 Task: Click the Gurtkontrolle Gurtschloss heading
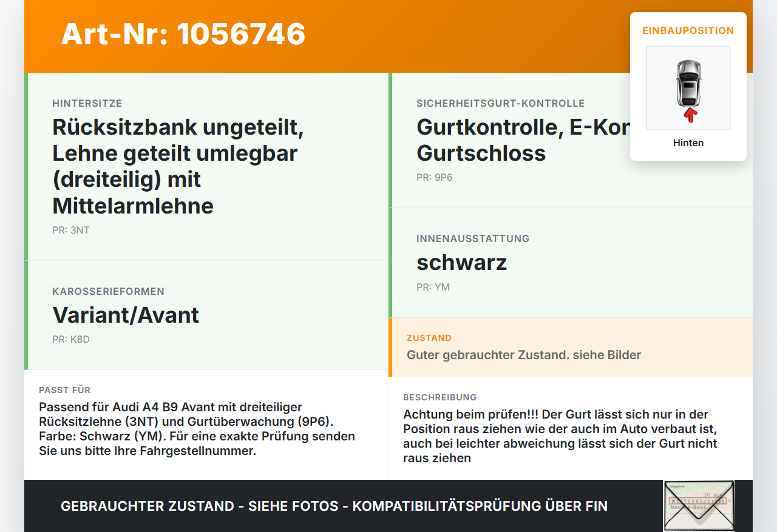tap(523, 140)
